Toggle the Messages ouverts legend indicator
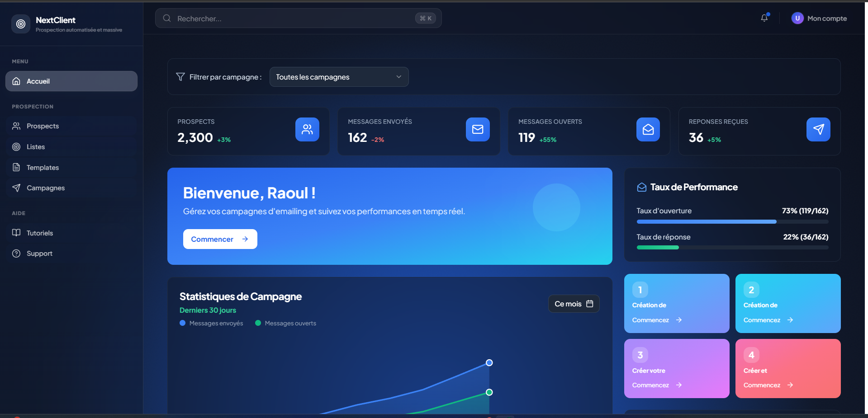This screenshot has height=418, width=868. [258, 323]
